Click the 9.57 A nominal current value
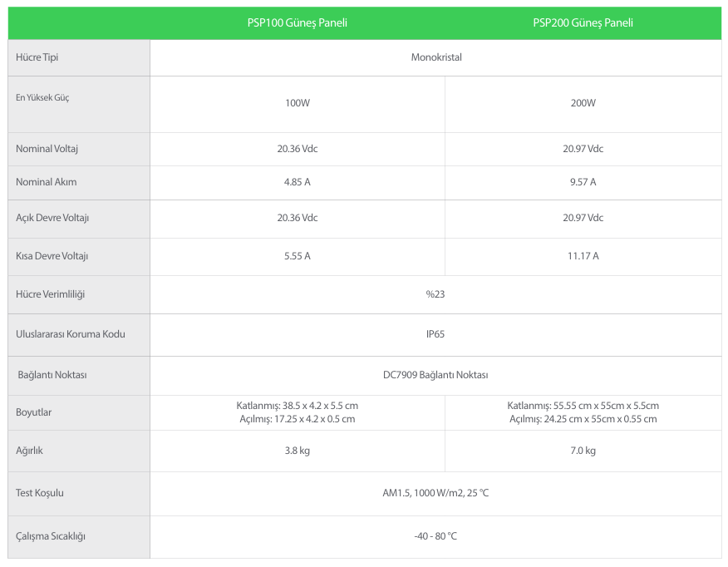Viewport: 728px width, 567px height. click(x=583, y=182)
